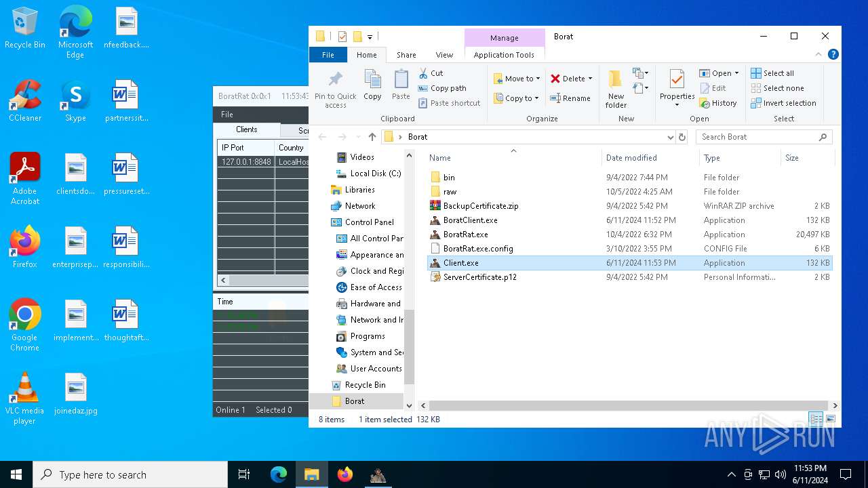The image size is (868, 488).
Task: Click Explorer Help question mark icon
Action: coord(833,55)
